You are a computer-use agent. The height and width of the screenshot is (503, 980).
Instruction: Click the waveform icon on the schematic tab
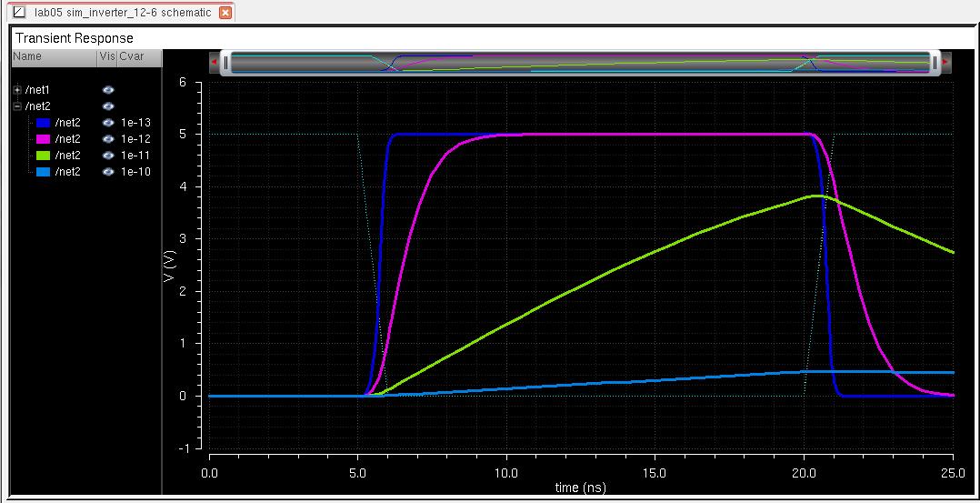tap(19, 13)
